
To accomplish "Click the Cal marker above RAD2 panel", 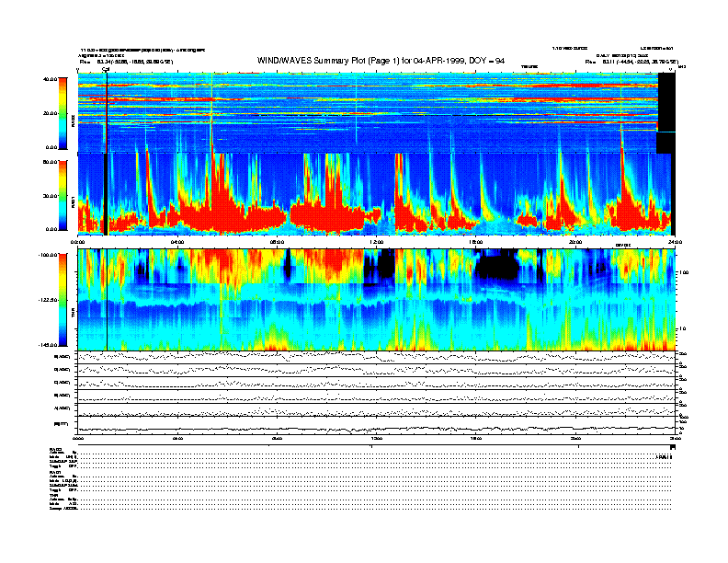I will coord(106,70).
